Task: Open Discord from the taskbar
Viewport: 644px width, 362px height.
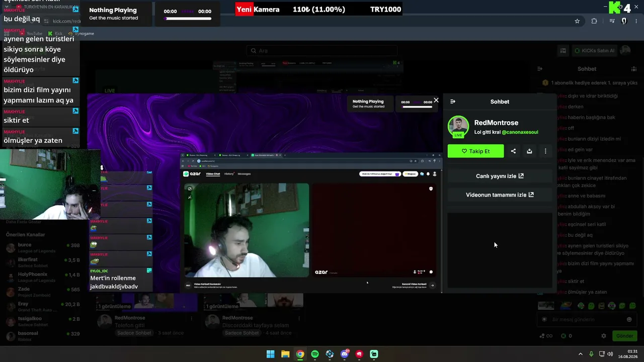Action: pyautogui.click(x=345, y=354)
